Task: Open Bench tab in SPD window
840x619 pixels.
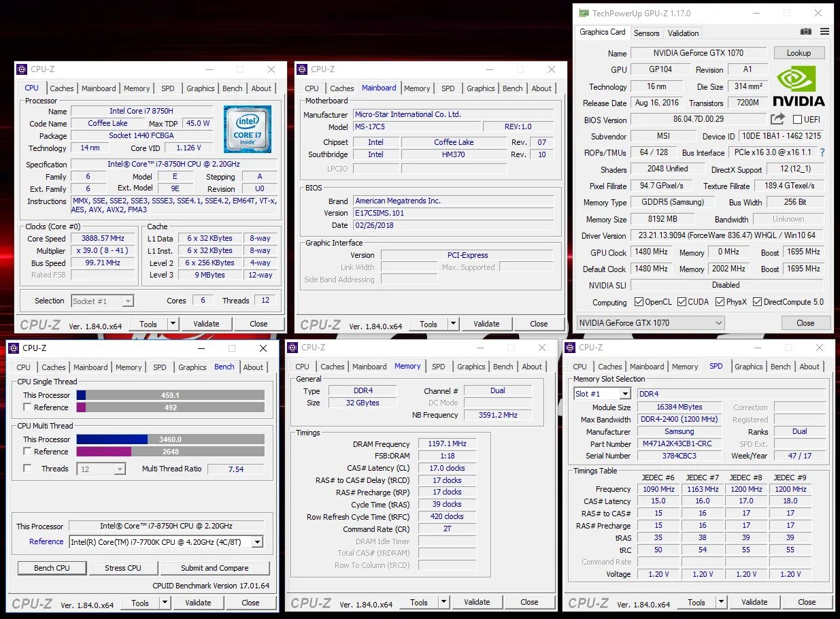Action: (780, 367)
